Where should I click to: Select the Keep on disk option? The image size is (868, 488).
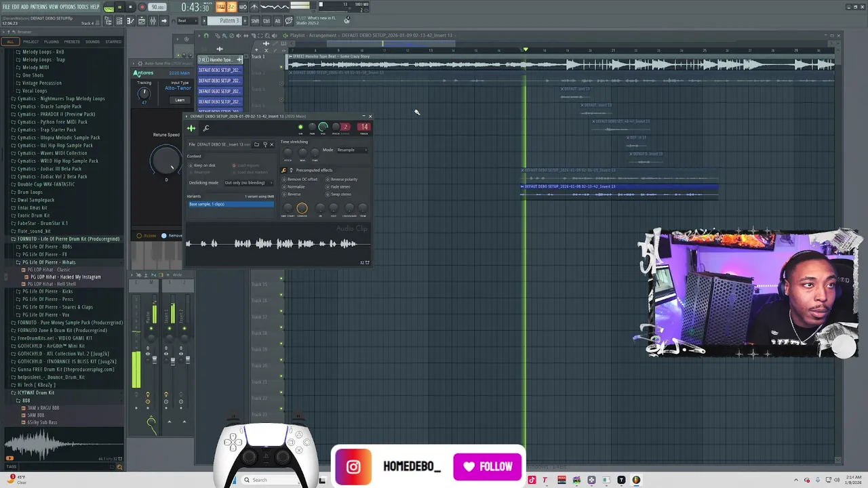click(191, 165)
